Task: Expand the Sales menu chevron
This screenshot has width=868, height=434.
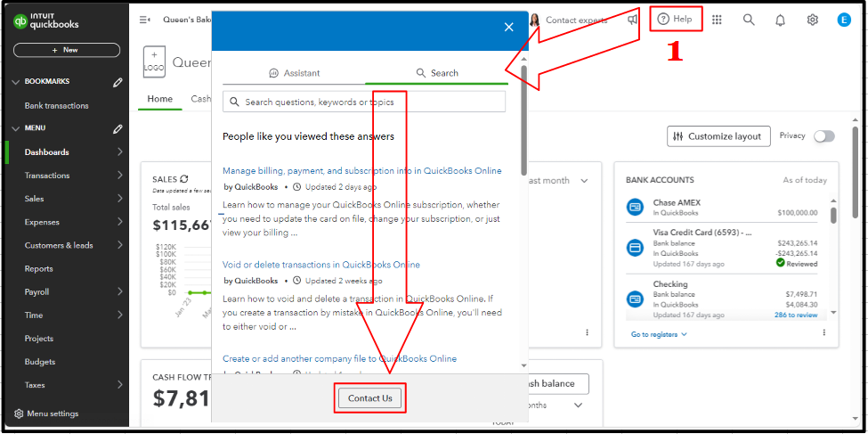Action: coord(120,199)
